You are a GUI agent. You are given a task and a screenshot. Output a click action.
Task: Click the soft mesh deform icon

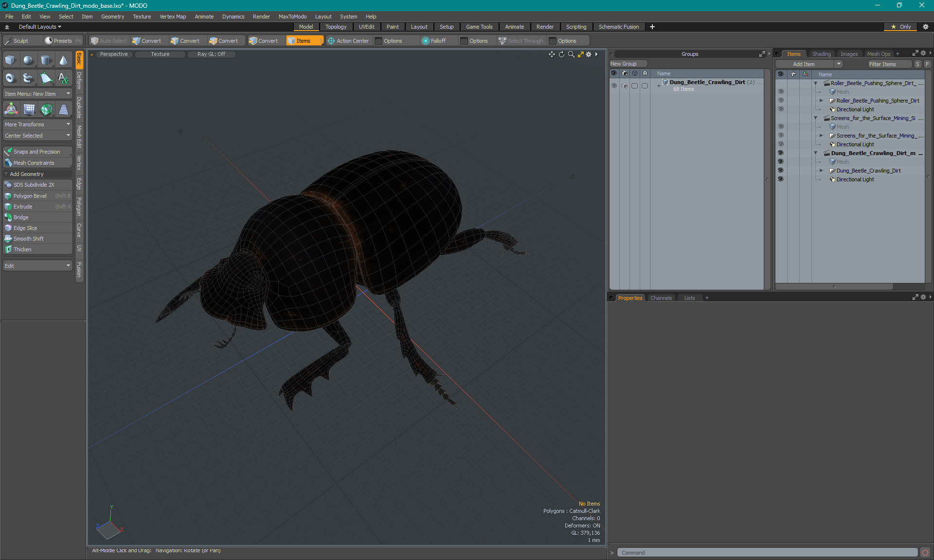pos(28,110)
